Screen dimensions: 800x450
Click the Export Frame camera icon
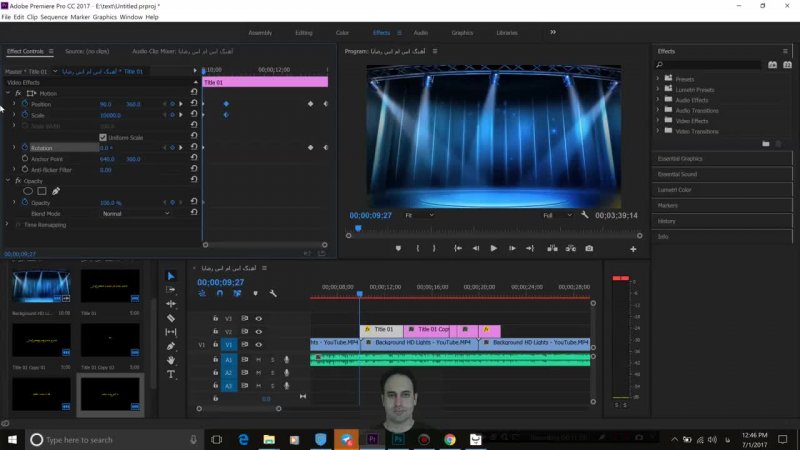(x=589, y=248)
